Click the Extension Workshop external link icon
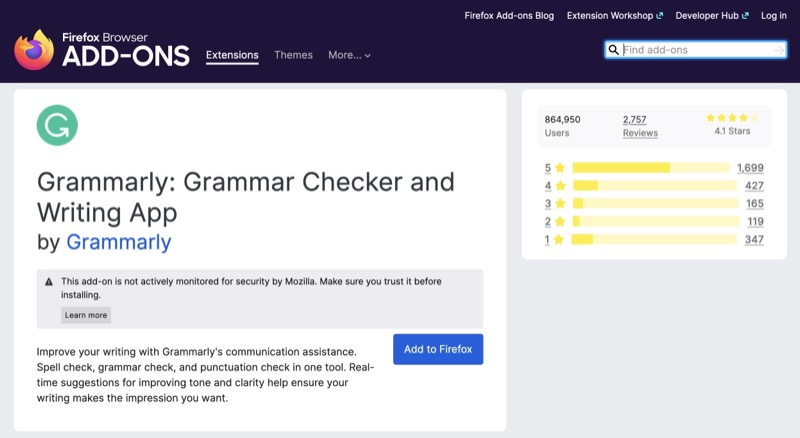 pos(660,16)
